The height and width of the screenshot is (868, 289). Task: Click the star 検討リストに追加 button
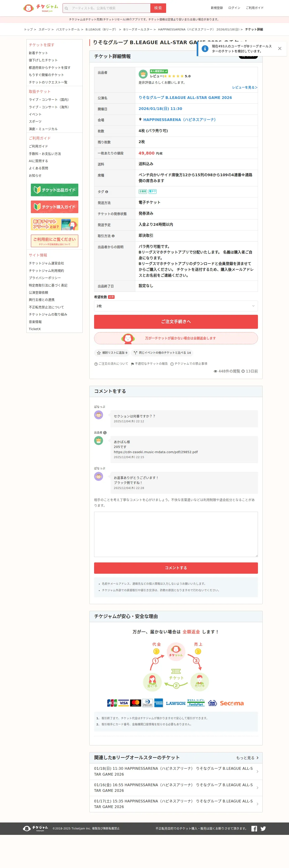point(112,353)
